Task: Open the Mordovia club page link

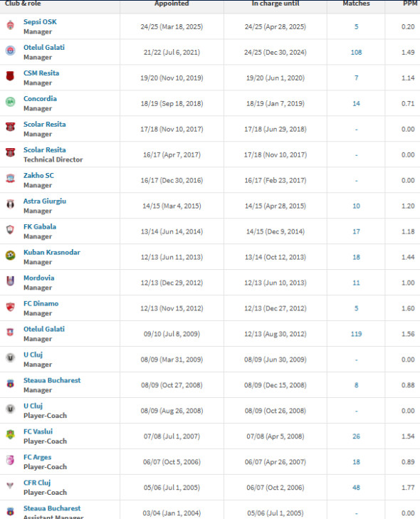Action: (38, 278)
